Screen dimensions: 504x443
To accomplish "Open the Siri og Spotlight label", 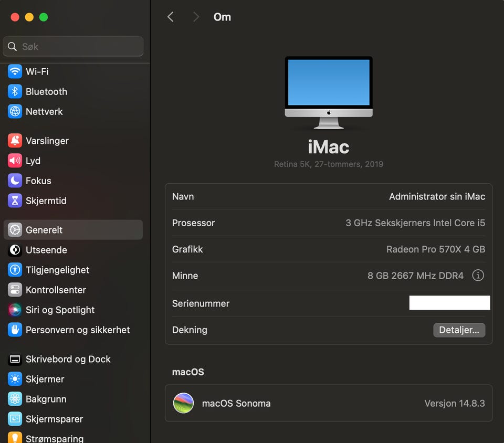I will tap(60, 310).
